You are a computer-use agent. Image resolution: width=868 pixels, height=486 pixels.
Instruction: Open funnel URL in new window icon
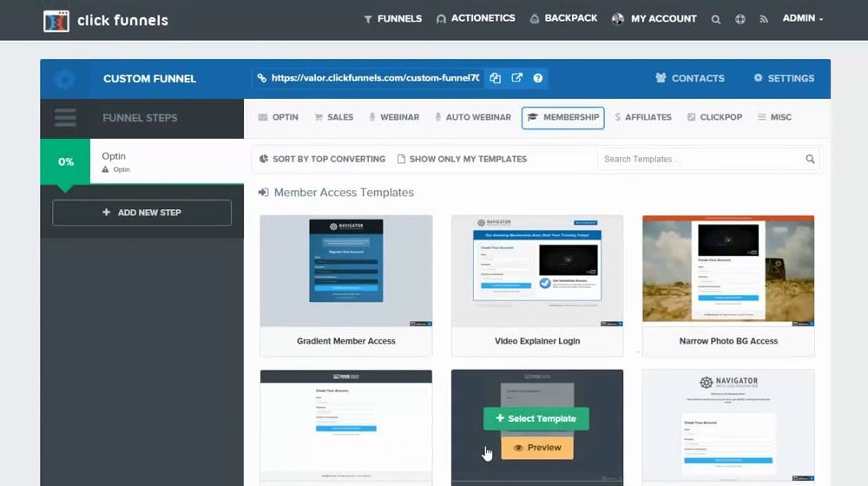click(516, 78)
